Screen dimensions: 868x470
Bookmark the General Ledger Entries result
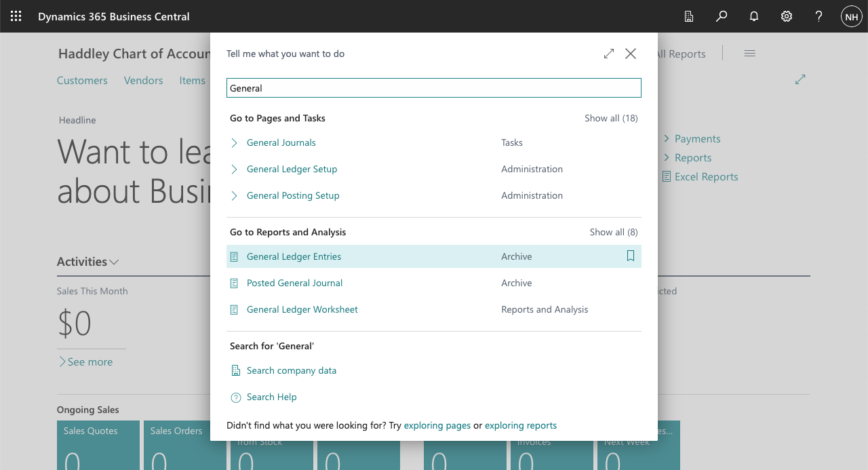pos(631,256)
